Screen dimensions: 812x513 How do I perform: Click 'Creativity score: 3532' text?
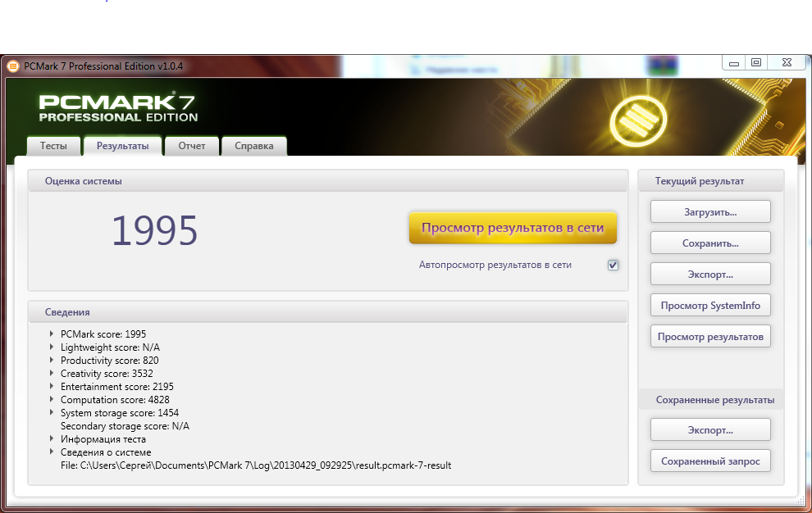pos(107,373)
